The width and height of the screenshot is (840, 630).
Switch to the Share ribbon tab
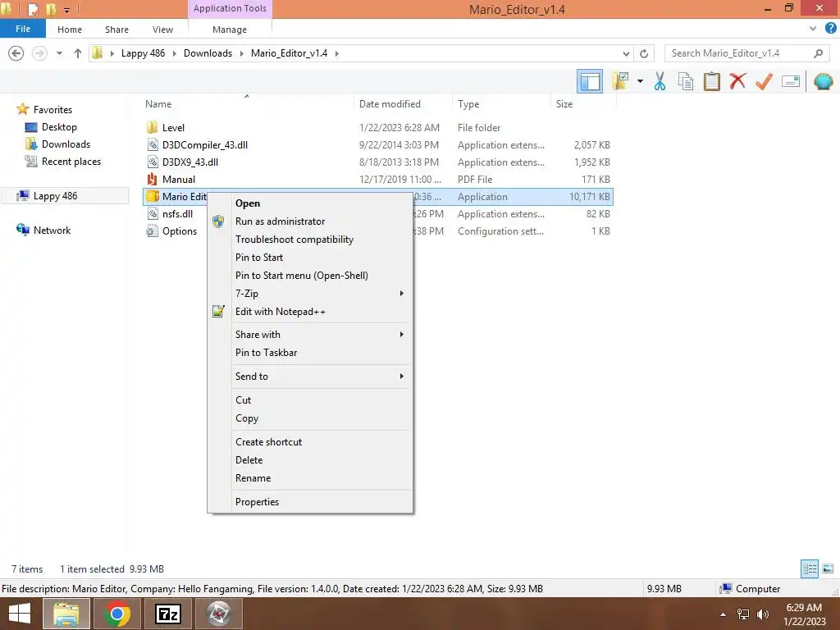point(116,30)
